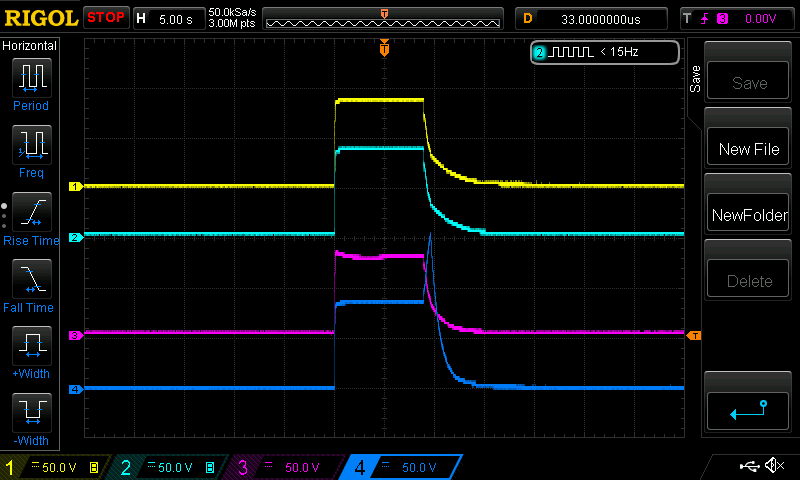Select the +Width measurement icon

(x=32, y=345)
